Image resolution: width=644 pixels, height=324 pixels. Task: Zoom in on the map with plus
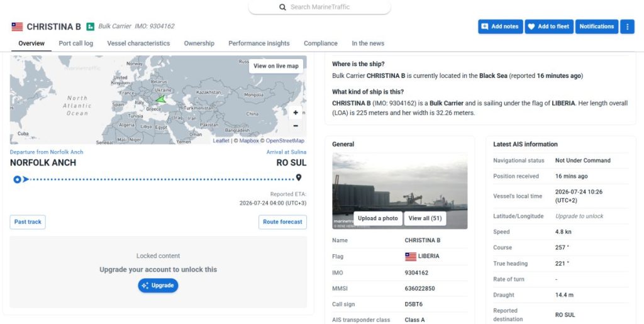296,113
